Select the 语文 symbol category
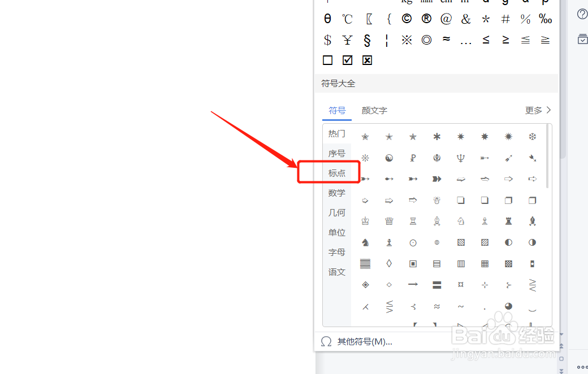 (x=337, y=272)
